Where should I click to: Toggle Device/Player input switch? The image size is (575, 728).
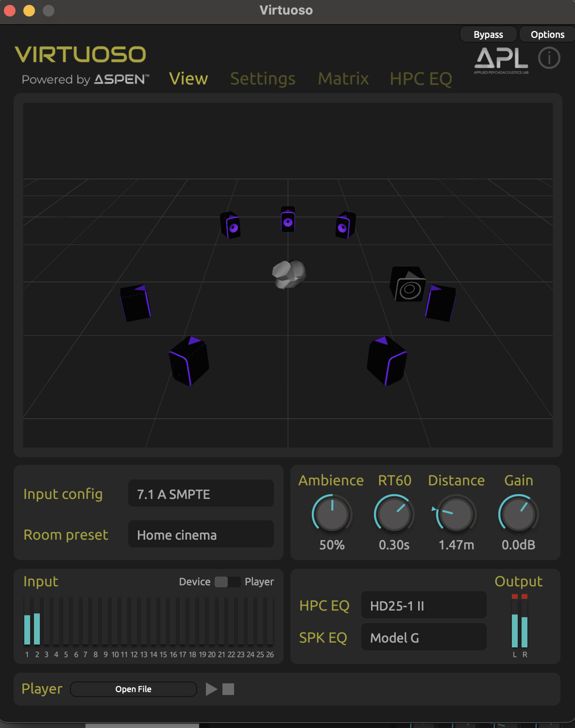tap(227, 582)
